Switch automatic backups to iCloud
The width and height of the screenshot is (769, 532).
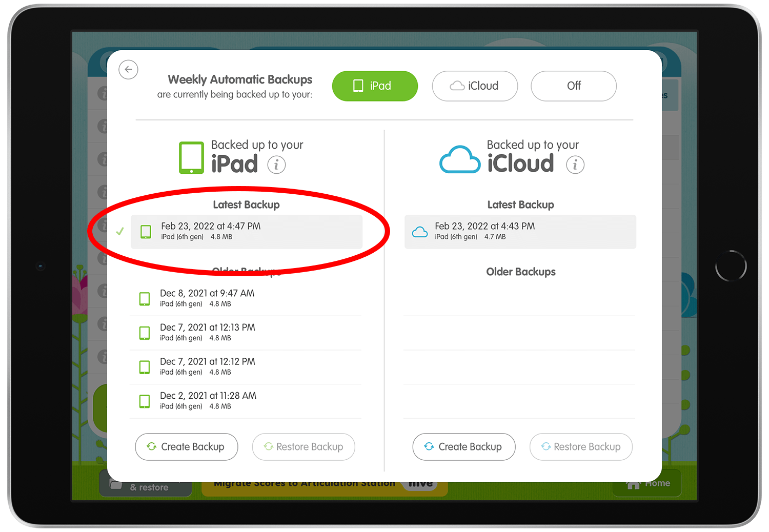pyautogui.click(x=475, y=86)
